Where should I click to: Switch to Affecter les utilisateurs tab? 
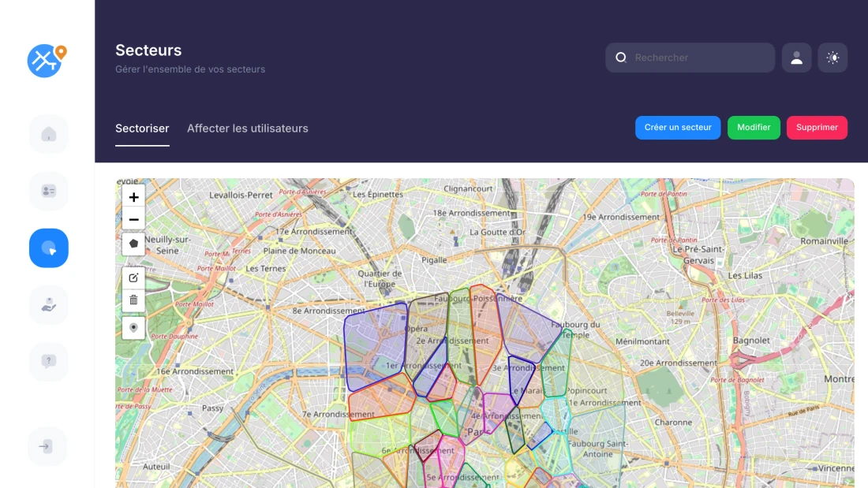tap(248, 129)
